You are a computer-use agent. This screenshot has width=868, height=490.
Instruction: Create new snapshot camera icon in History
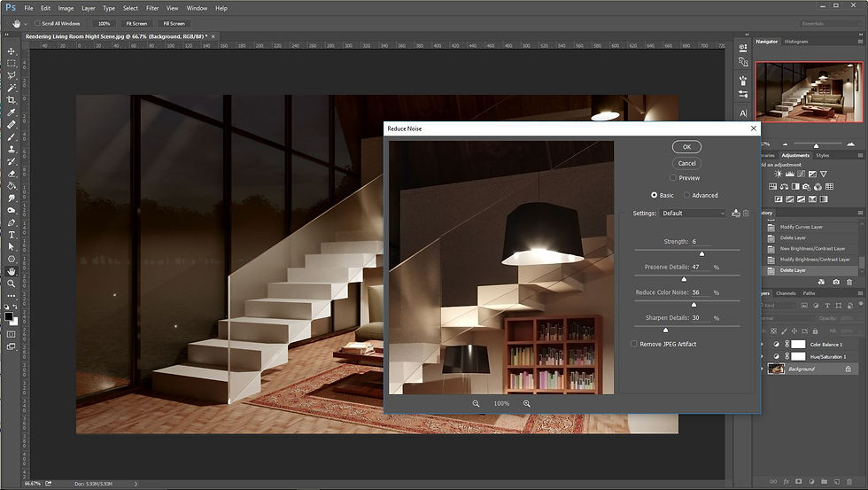pos(836,282)
